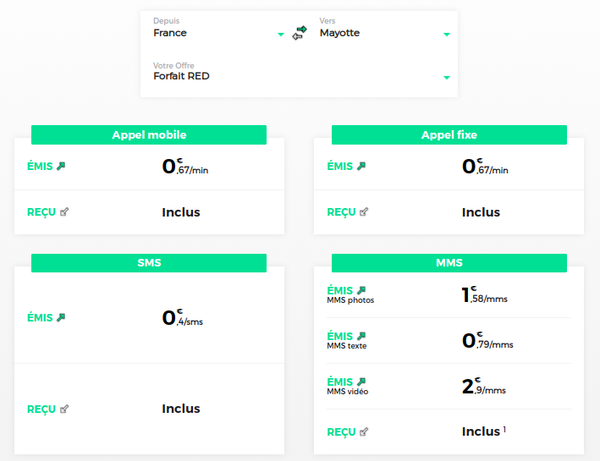Click the émis icon for MMS vidéo

(362, 381)
